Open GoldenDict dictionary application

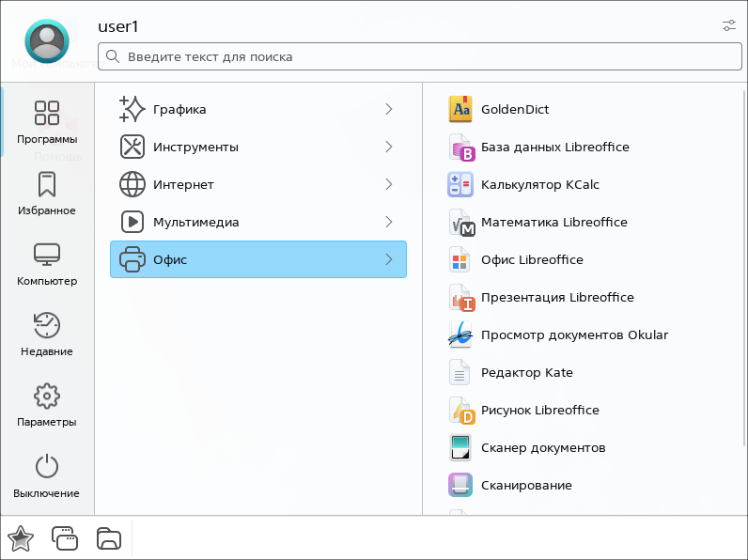point(514,109)
